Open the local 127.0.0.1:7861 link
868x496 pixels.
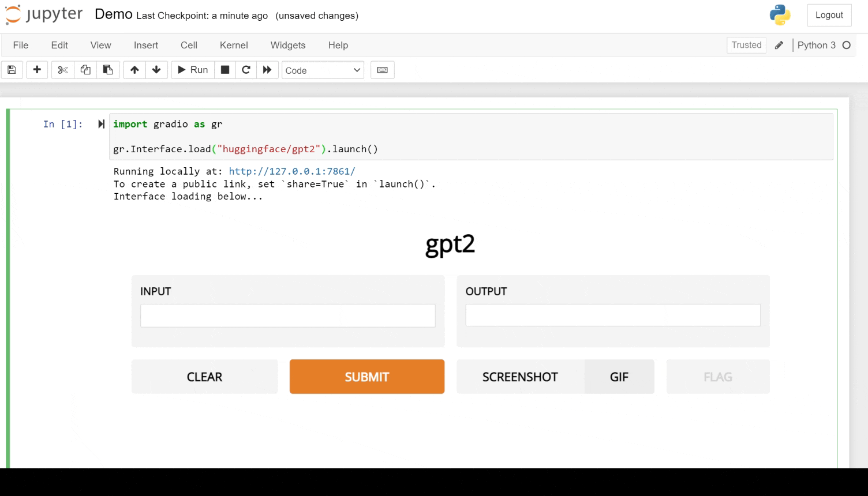point(292,171)
